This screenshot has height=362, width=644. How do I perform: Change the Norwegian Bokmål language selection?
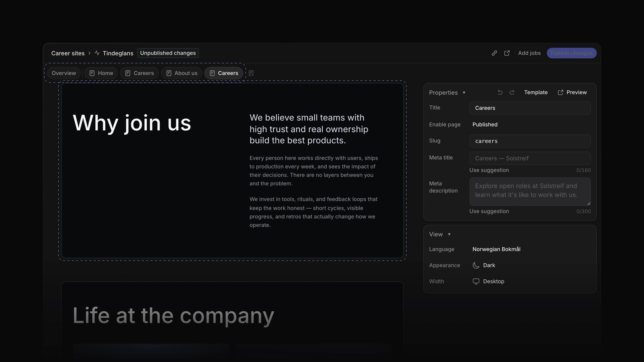pos(496,249)
